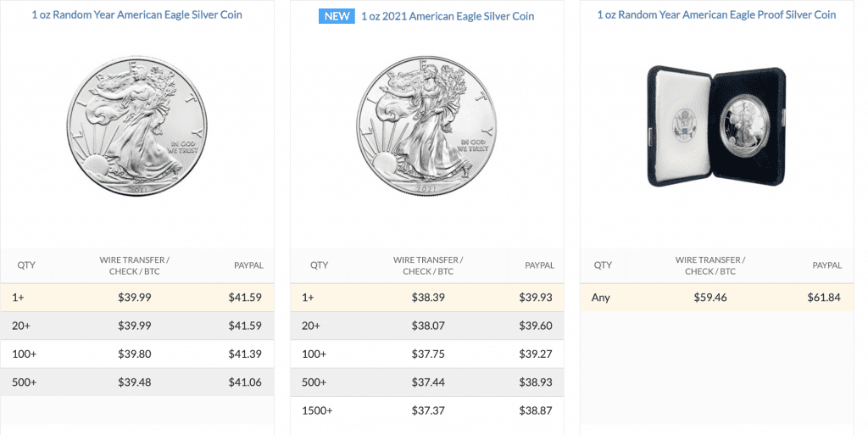Select the Any quantity row priced $59.46
Image resolution: width=868 pixels, height=435 pixels.
(716, 297)
